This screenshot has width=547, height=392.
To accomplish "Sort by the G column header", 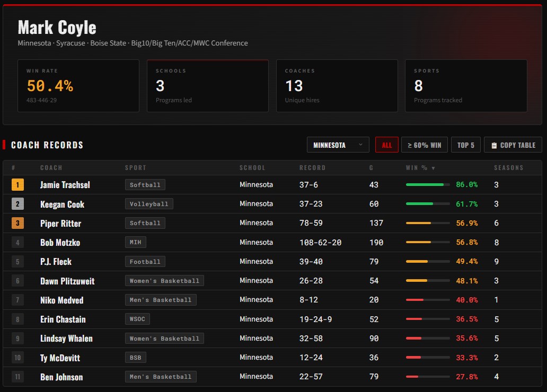I will click(371, 168).
